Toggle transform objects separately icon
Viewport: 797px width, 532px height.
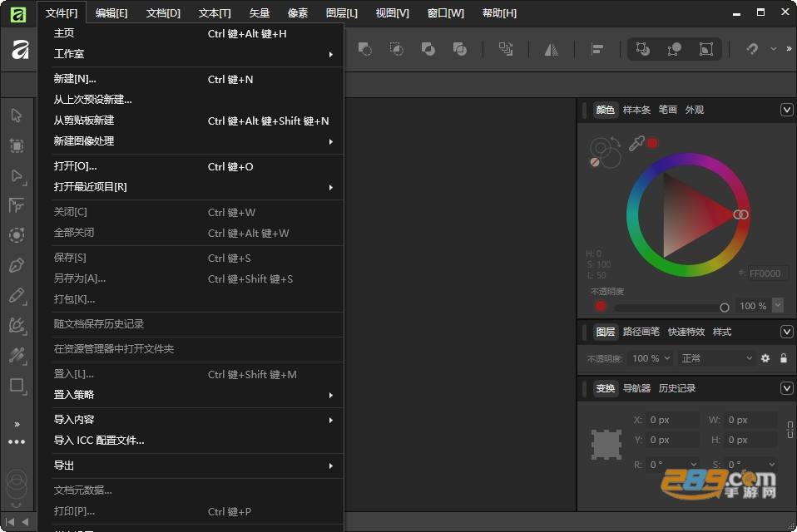(x=642, y=49)
